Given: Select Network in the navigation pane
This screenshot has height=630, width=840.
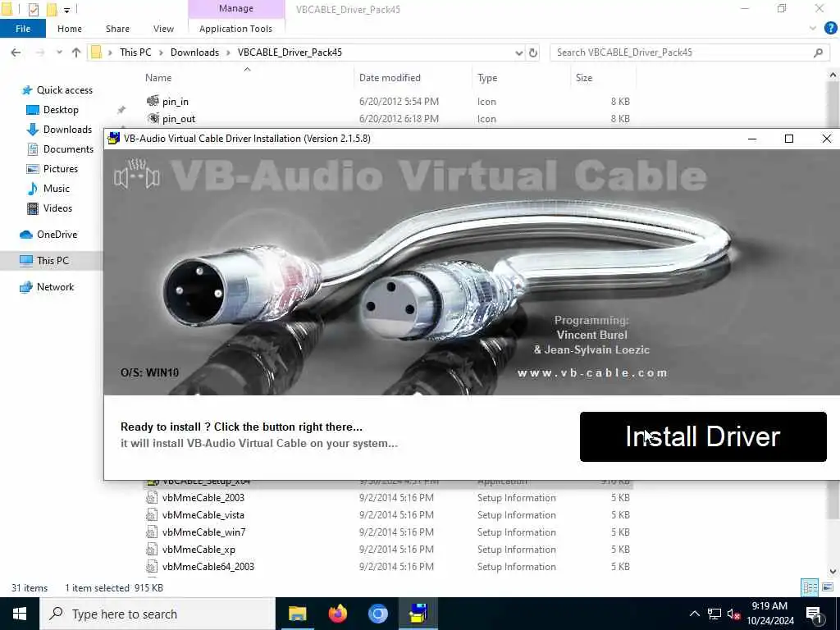Looking at the screenshot, I should [55, 287].
